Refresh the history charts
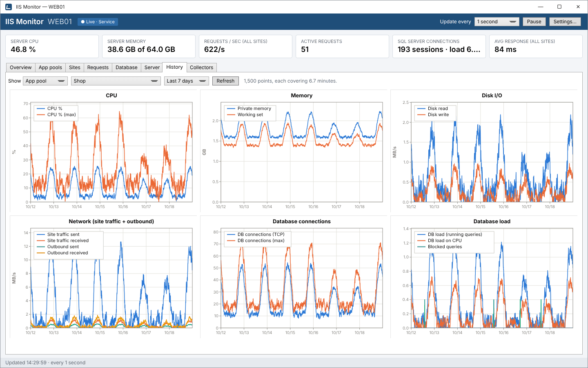This screenshot has width=588, height=368. click(x=225, y=81)
